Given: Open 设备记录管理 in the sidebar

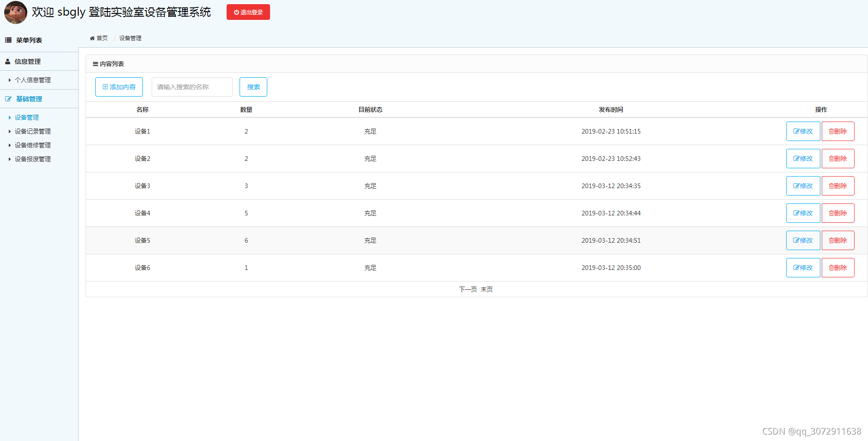Looking at the screenshot, I should pyautogui.click(x=33, y=131).
